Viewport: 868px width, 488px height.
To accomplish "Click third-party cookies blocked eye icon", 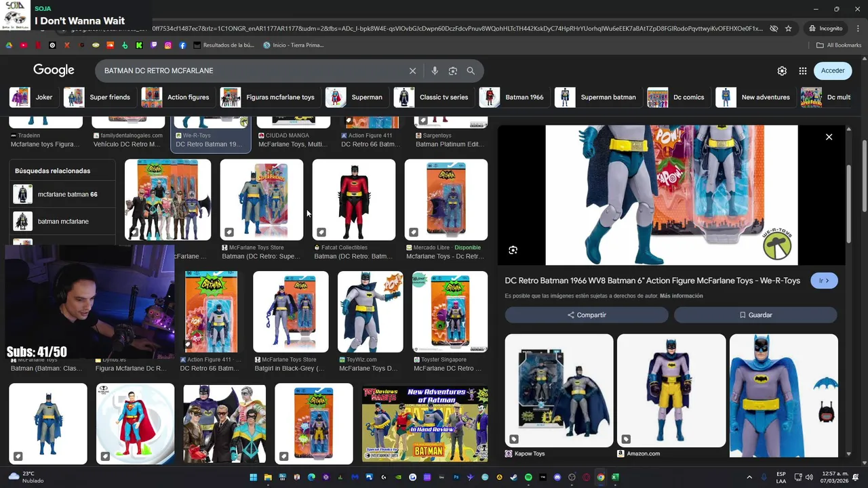I will click(774, 28).
